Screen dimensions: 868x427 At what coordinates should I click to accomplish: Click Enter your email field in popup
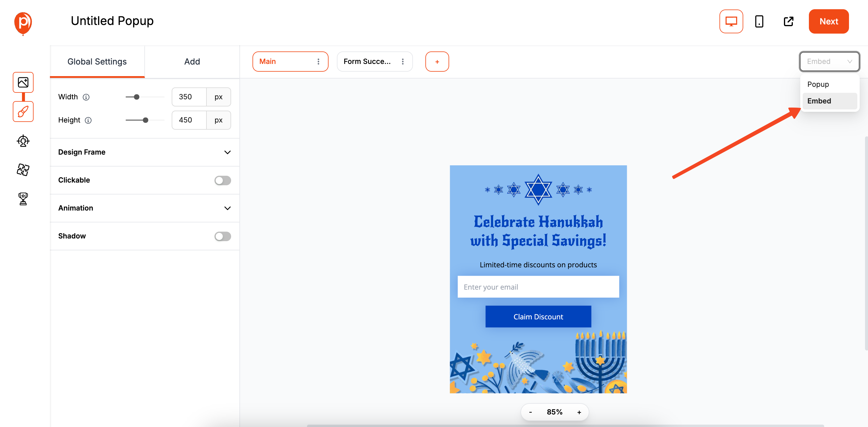(538, 287)
